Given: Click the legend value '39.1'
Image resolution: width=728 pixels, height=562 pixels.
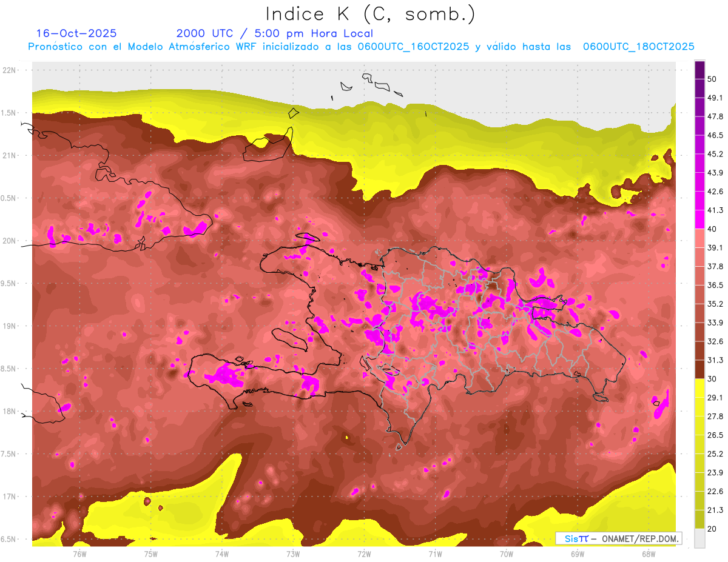Looking at the screenshot, I should click(715, 247).
